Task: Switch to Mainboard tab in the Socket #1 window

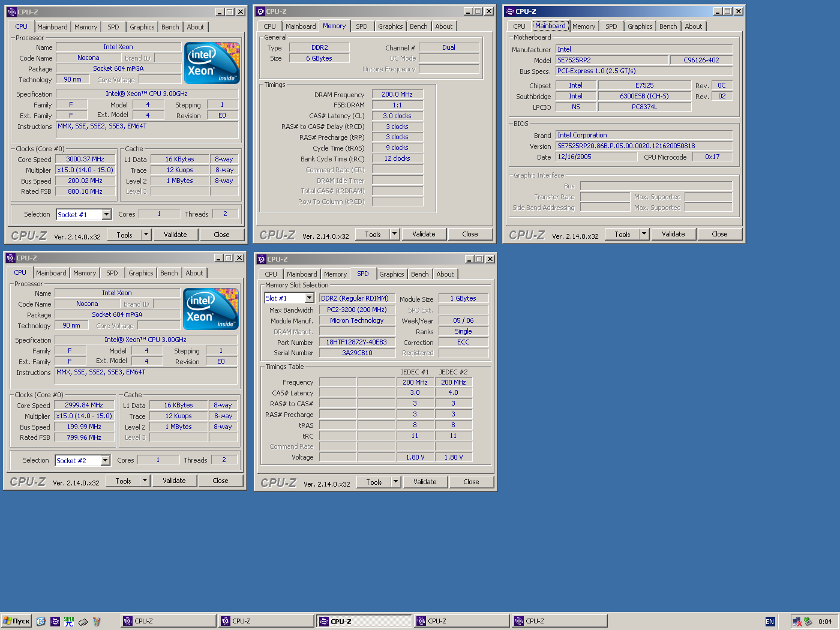Action: [x=52, y=27]
